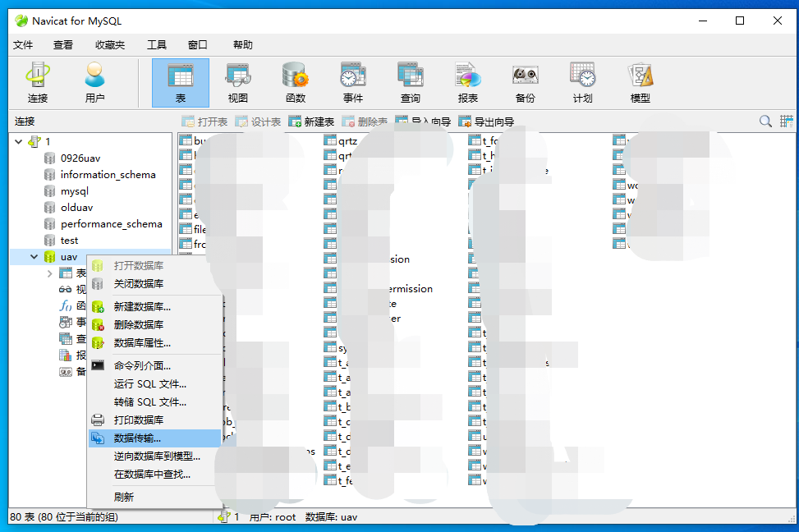Select the 0926uav database
The width and height of the screenshot is (799, 532).
coord(80,158)
